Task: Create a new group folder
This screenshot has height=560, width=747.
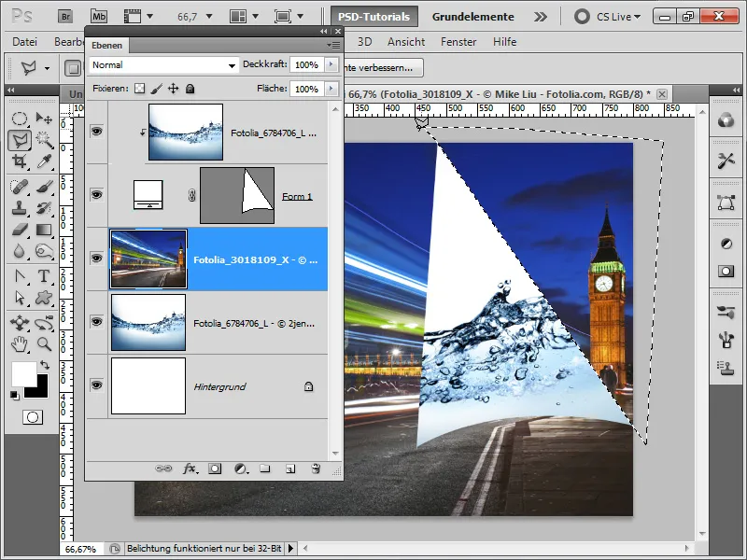Action: pyautogui.click(x=265, y=469)
